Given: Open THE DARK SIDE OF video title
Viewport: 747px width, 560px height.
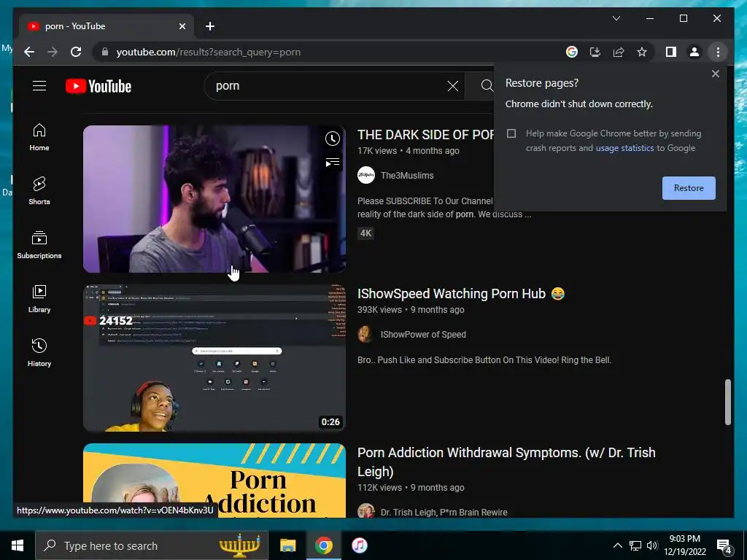Looking at the screenshot, I should tap(425, 135).
